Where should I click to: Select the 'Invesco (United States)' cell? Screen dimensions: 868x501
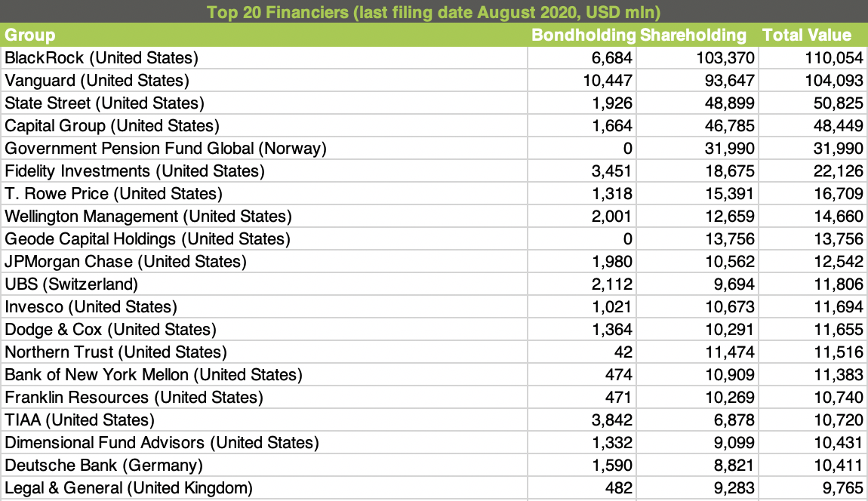point(264,307)
